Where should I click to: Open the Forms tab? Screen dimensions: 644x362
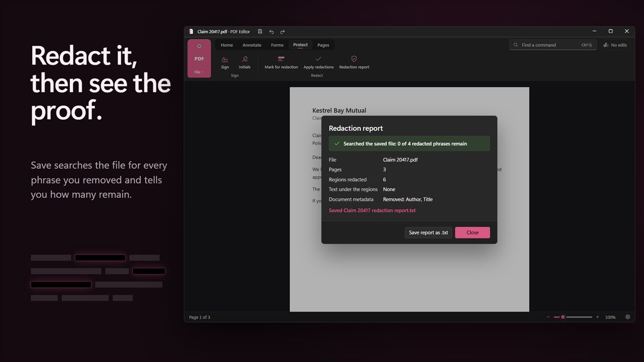click(x=277, y=45)
